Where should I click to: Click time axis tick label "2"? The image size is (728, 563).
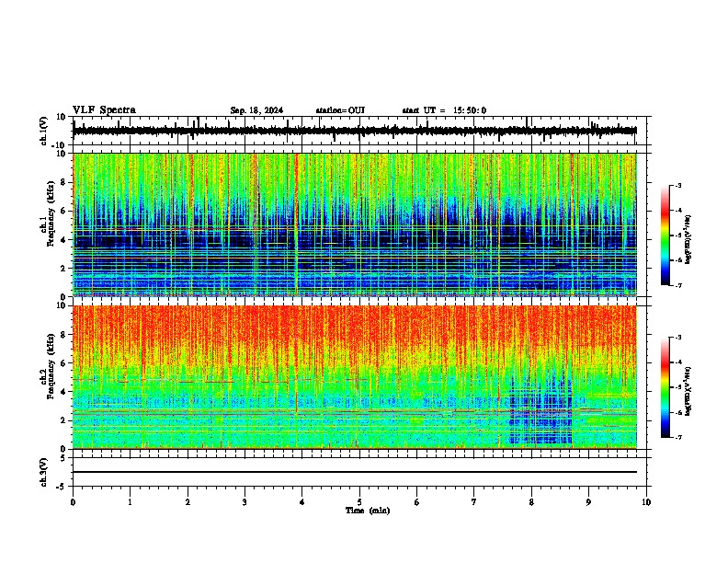(x=188, y=502)
